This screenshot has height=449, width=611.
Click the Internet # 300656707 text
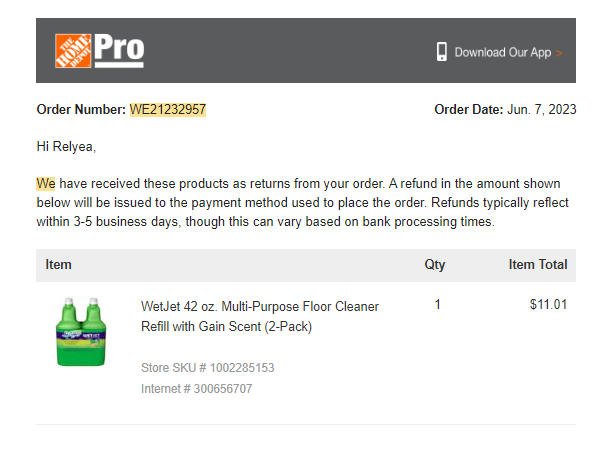click(196, 389)
